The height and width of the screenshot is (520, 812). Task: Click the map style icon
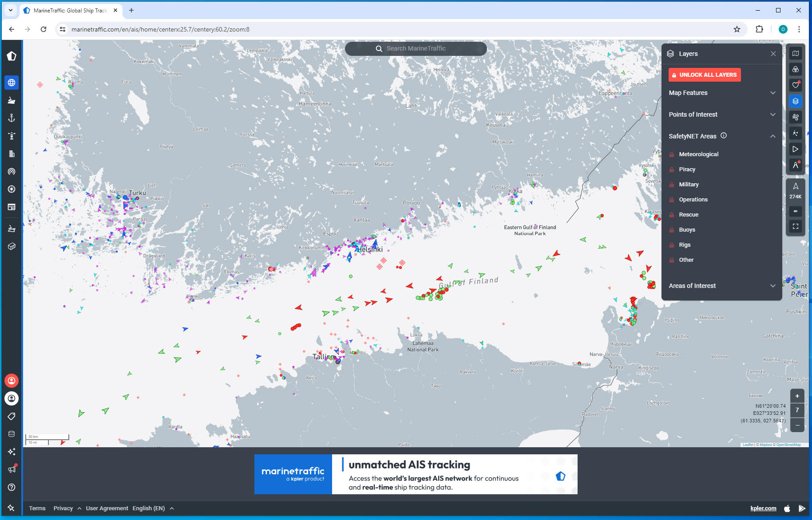[795, 53]
